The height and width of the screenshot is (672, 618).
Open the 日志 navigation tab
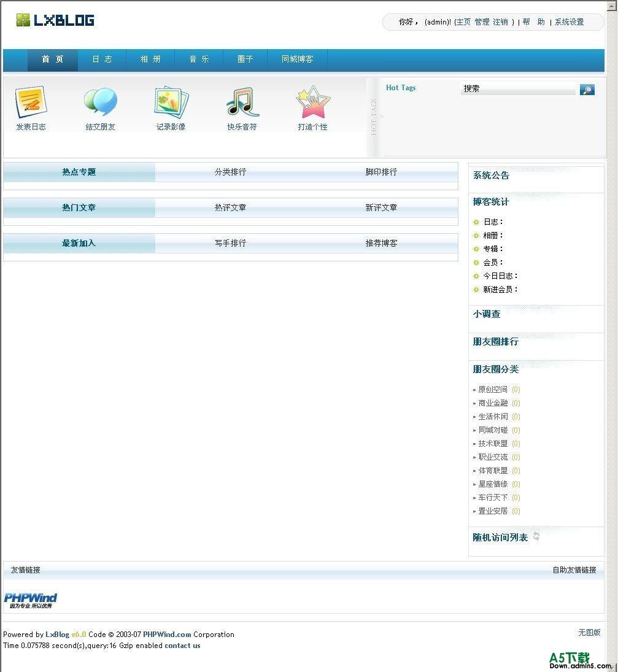point(102,59)
